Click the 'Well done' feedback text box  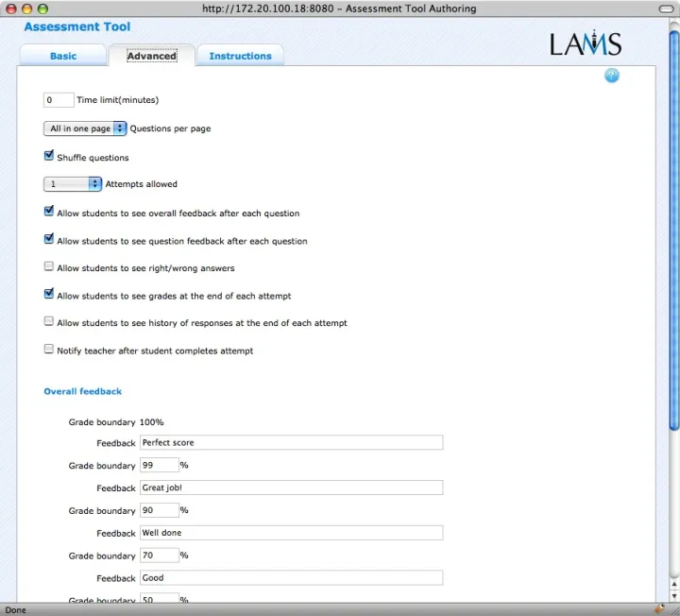click(x=291, y=533)
